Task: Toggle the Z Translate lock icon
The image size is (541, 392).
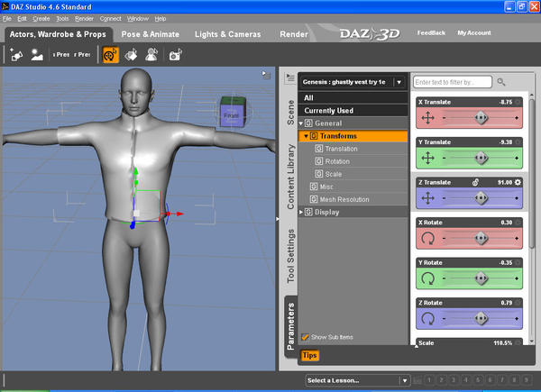Action: click(475, 182)
